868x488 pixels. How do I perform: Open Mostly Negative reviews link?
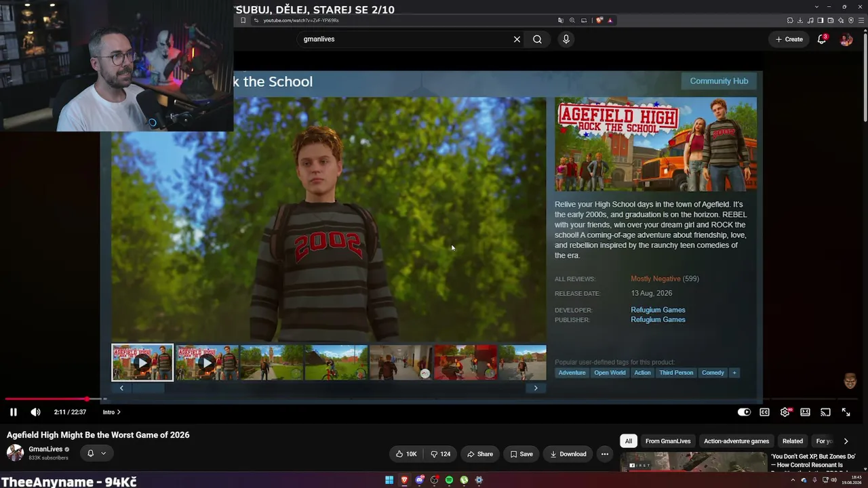click(656, 279)
